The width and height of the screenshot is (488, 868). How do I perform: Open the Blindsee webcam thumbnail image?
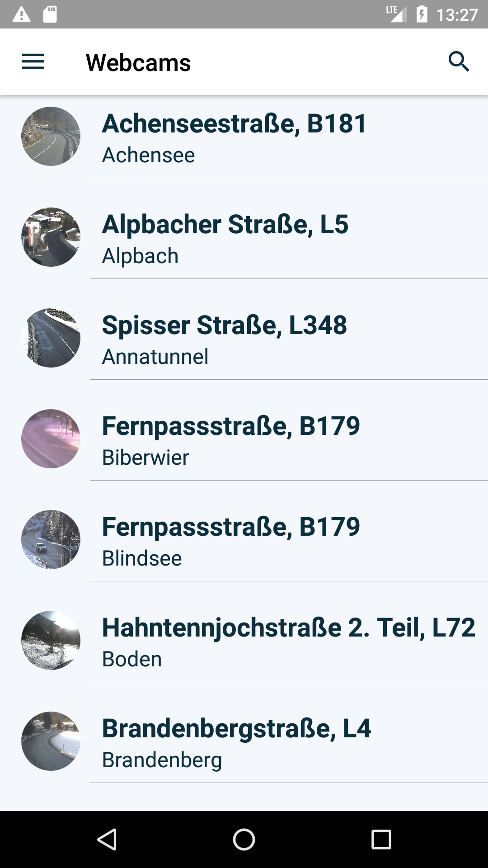click(x=51, y=539)
